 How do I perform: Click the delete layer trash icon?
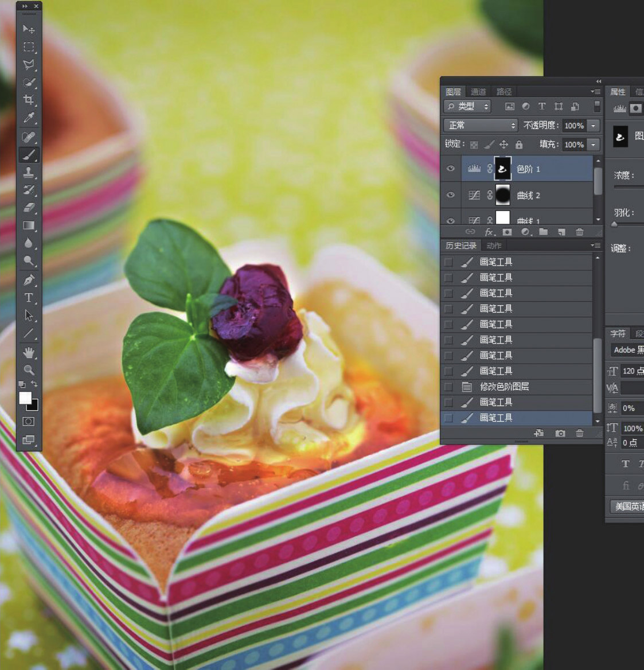(579, 232)
